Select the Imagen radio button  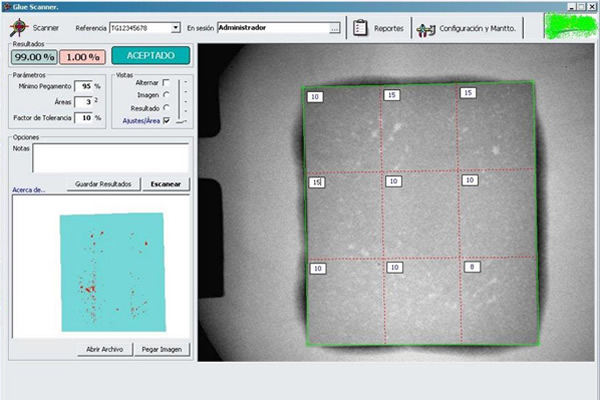pyautogui.click(x=166, y=94)
